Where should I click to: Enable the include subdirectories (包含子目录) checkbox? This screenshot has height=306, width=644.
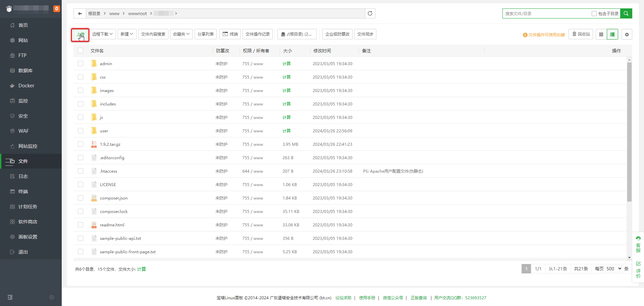click(594, 14)
